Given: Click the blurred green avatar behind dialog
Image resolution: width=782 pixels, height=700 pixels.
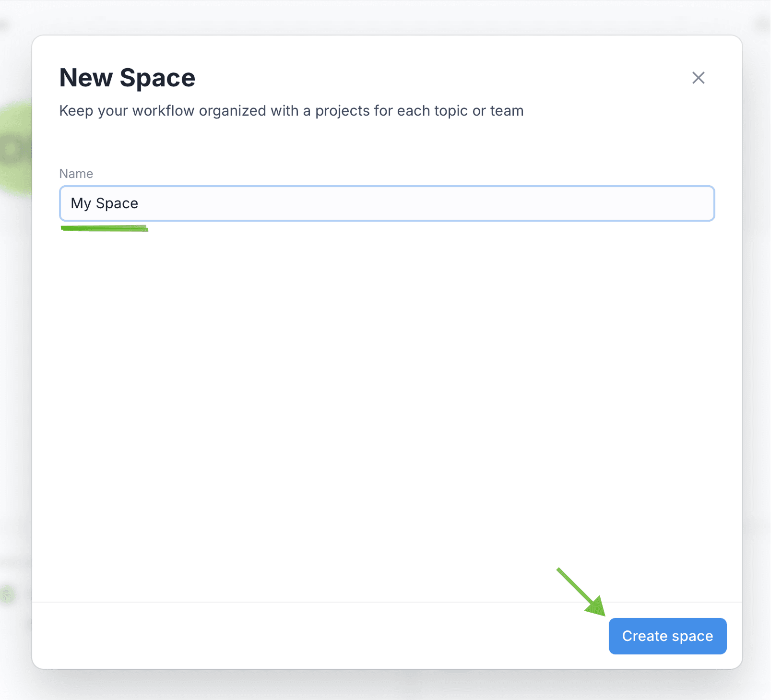Looking at the screenshot, I should [x=15, y=150].
